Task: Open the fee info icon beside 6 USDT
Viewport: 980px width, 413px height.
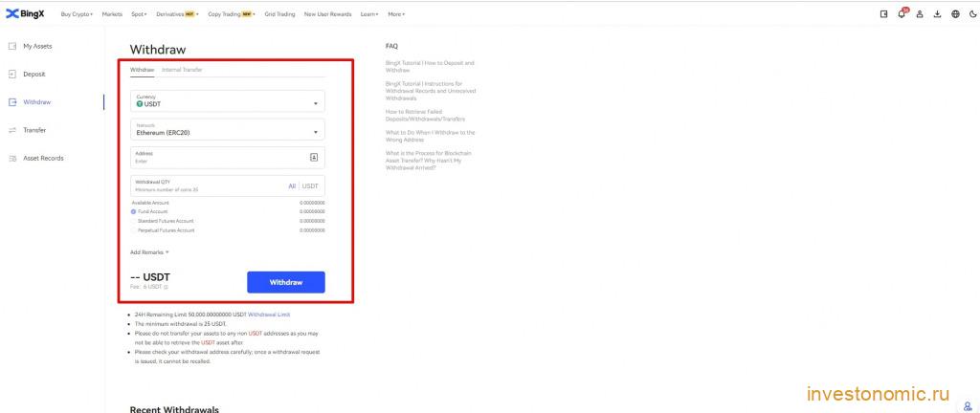Action: [167, 287]
